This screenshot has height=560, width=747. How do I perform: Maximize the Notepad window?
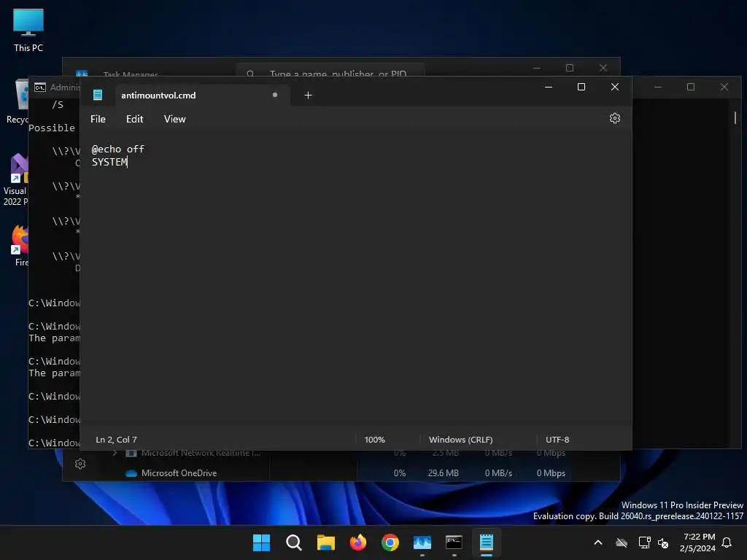581,87
